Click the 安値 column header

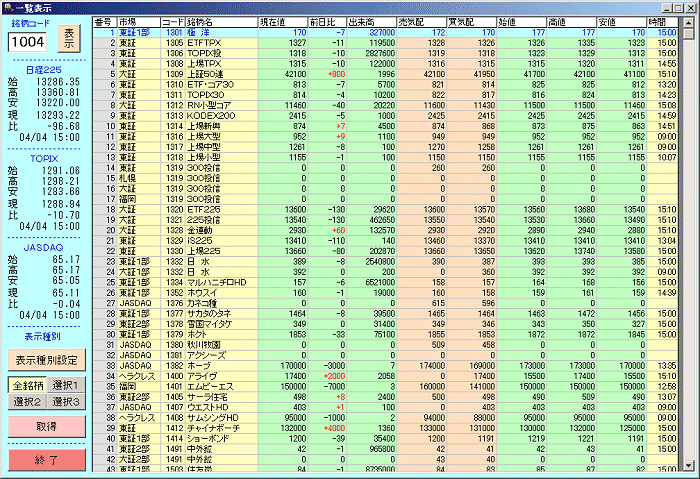click(x=622, y=22)
